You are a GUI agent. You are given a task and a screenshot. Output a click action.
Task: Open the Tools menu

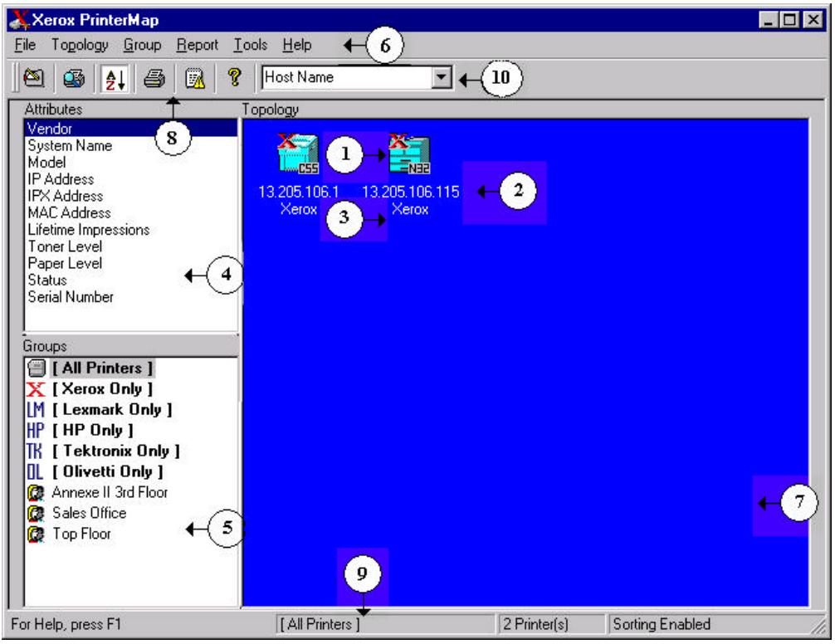(251, 46)
